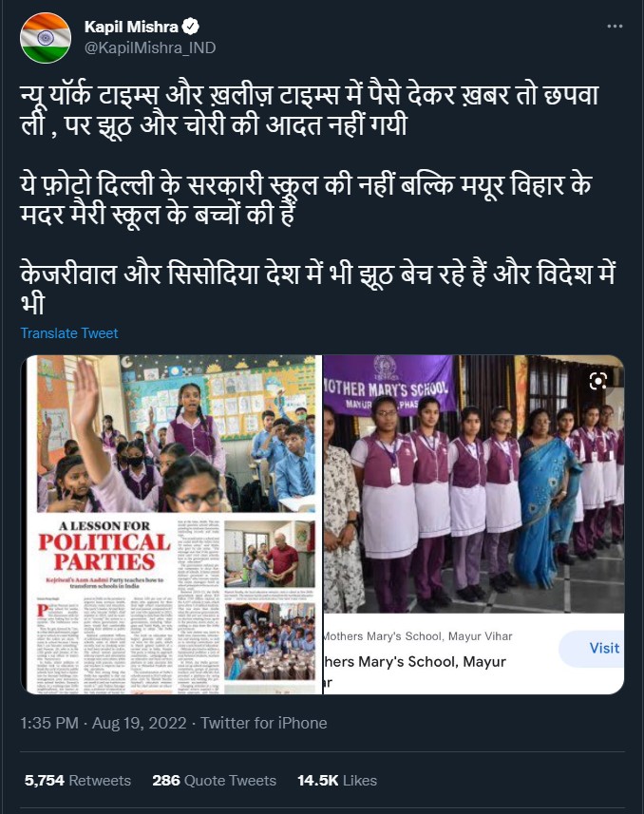This screenshot has width=644, height=814.
Task: View the 5,754 Retweets list
Action: [x=78, y=780]
